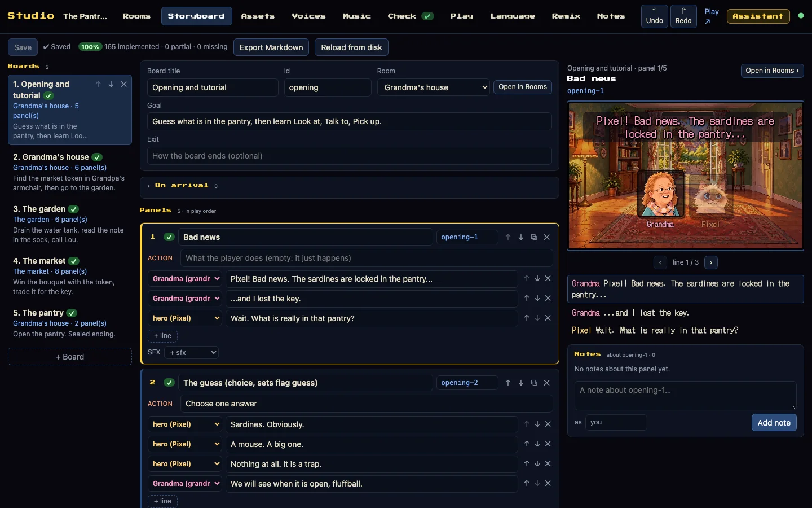The width and height of the screenshot is (812, 508).
Task: Click the Add note button
Action: 774,423
